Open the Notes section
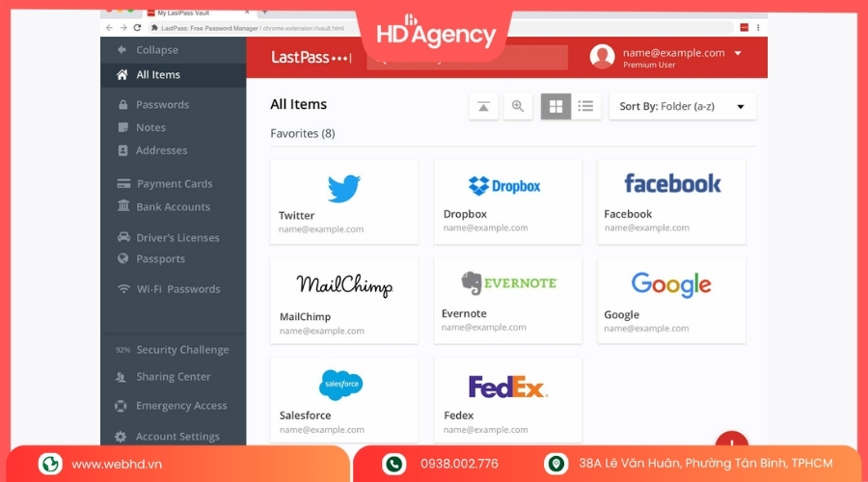The image size is (868, 482). 150,127
